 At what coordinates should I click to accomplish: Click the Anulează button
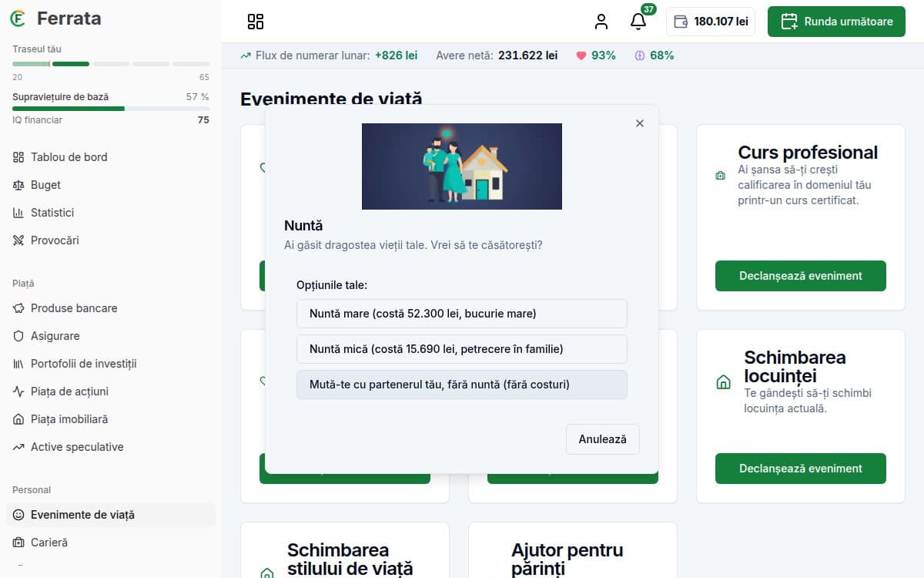pos(603,439)
